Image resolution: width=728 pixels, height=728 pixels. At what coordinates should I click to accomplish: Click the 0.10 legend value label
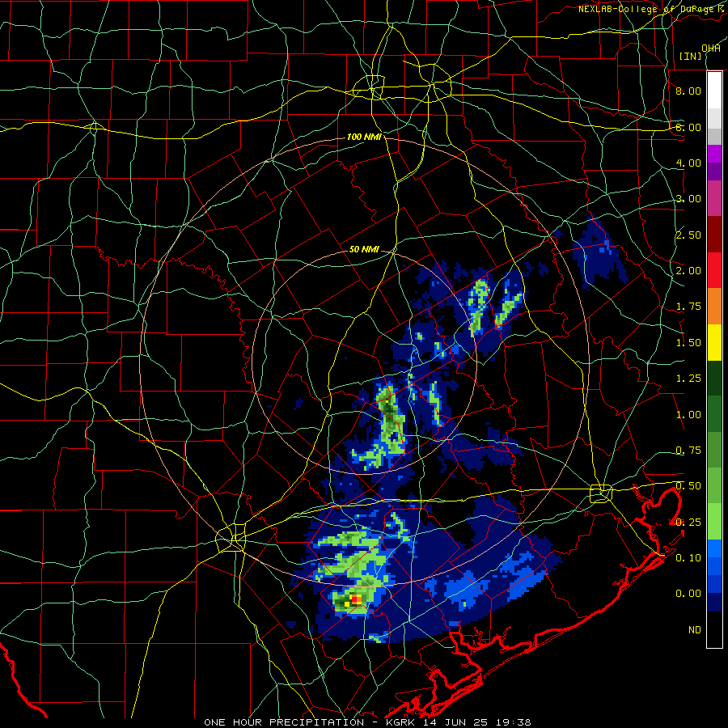coord(688,558)
